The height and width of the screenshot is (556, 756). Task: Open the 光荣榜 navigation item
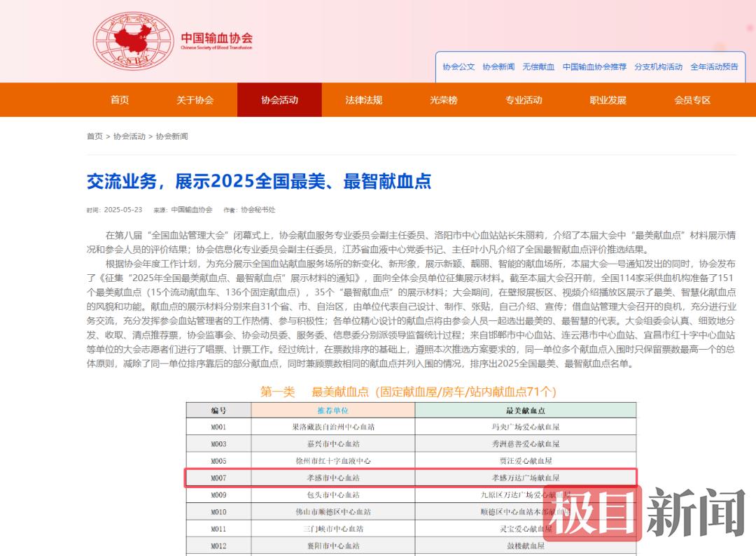tap(443, 100)
